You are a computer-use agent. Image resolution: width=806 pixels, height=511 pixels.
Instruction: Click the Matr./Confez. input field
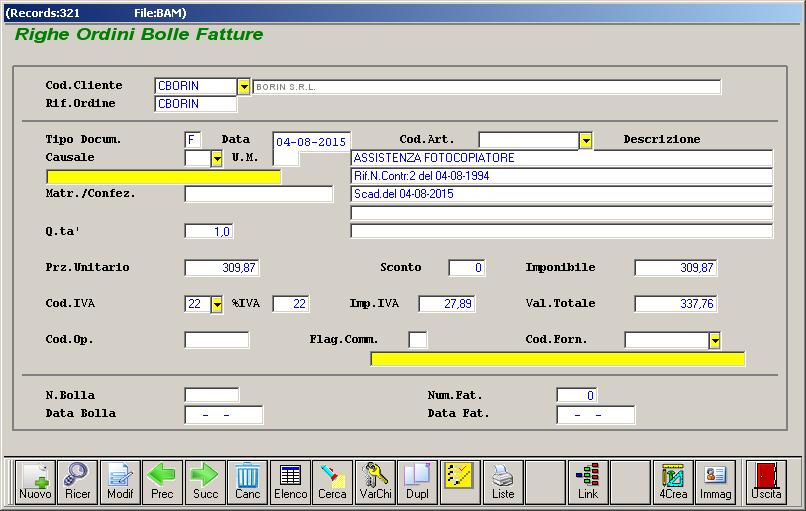(259, 194)
